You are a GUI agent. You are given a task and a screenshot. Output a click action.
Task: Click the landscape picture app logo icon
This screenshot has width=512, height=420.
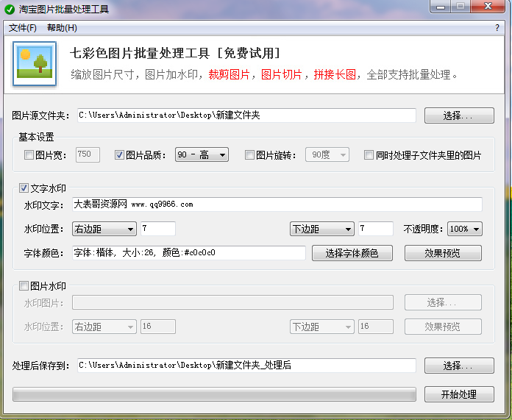point(35,64)
